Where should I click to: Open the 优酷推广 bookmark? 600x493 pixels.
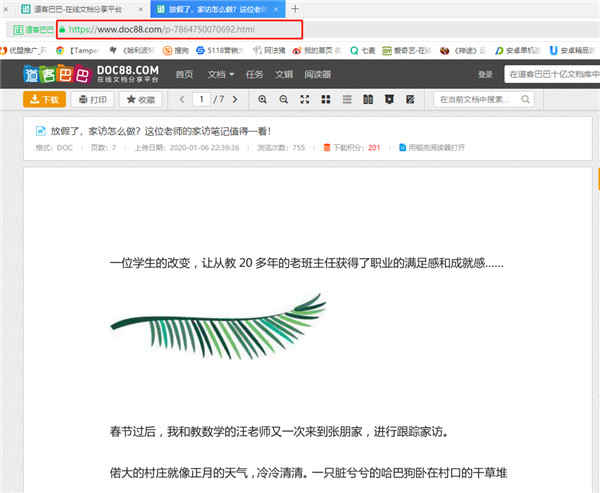tap(24, 51)
